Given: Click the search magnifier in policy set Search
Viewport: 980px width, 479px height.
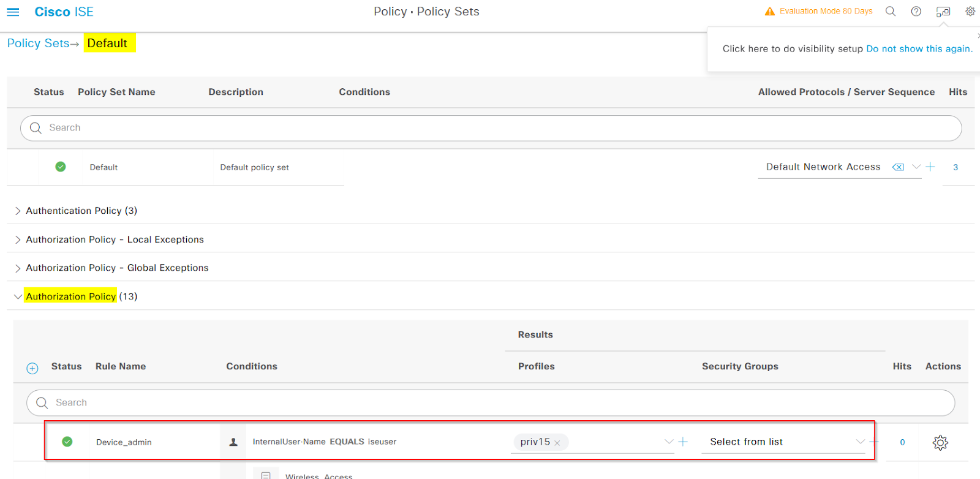Looking at the screenshot, I should click(36, 128).
